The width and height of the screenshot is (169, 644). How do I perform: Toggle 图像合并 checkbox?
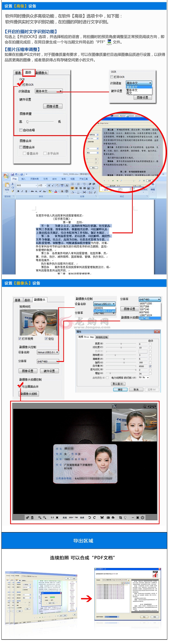pyautogui.click(x=21, y=147)
